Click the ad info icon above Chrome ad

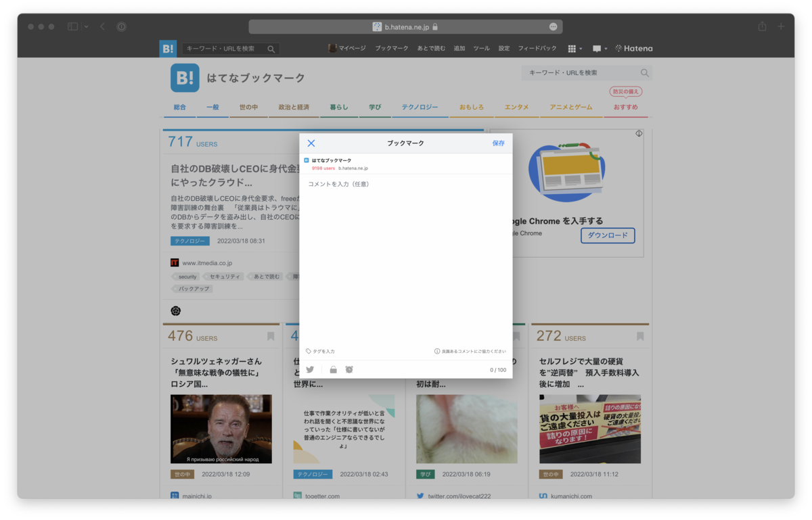(x=639, y=134)
